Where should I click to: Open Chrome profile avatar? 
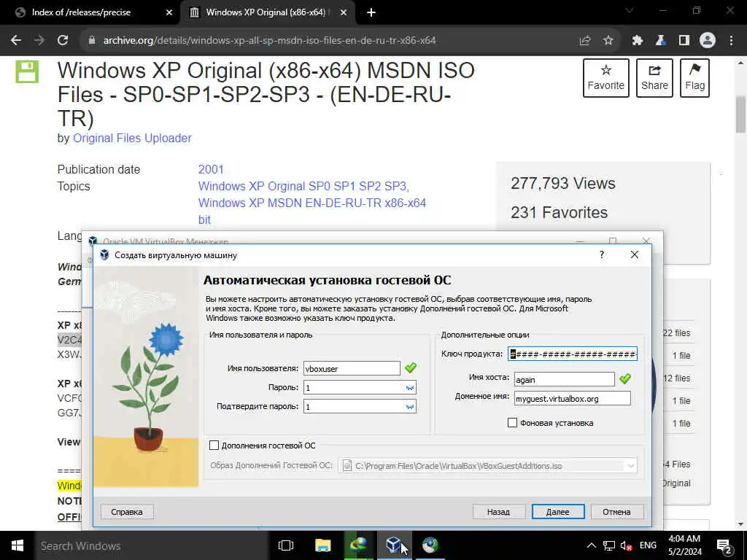(708, 41)
